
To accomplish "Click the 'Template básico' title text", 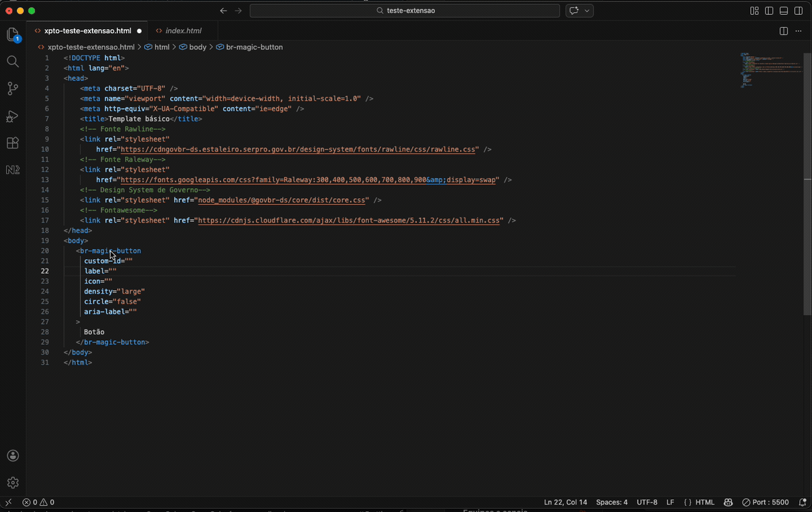I will click(139, 119).
